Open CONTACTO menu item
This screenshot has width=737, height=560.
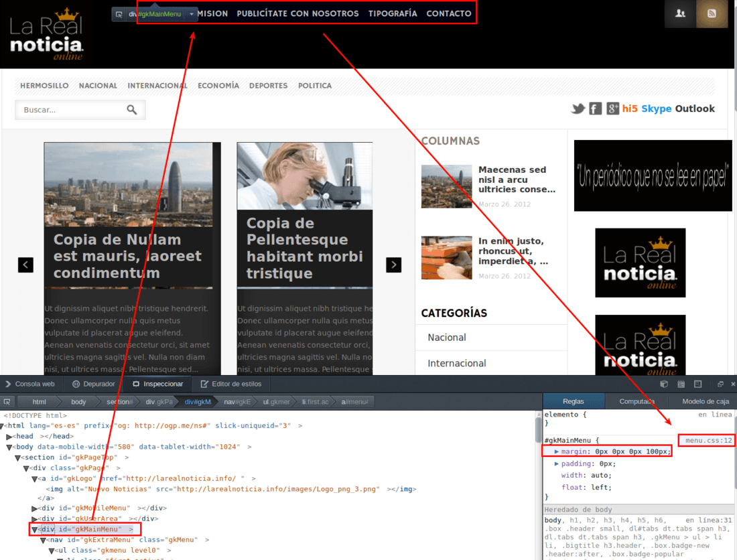pos(449,13)
